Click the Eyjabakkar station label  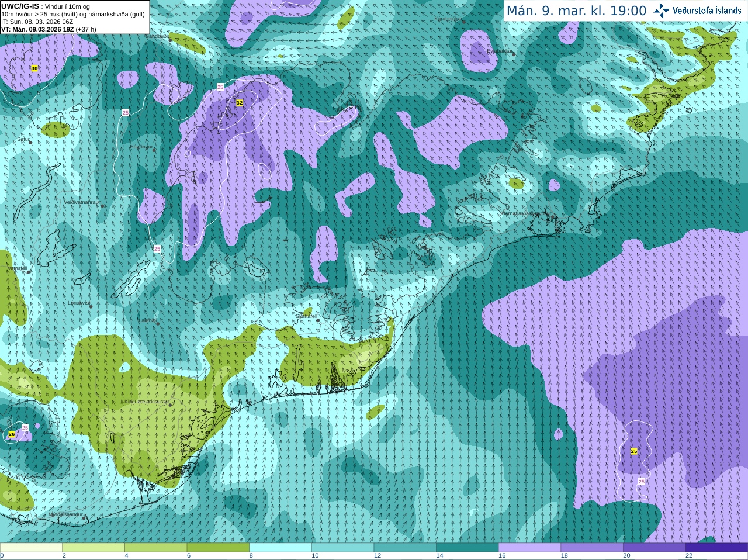tap(500, 51)
